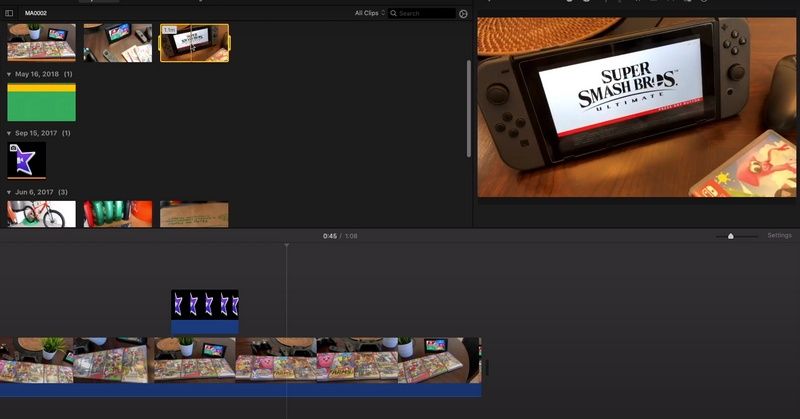The image size is (800, 419).
Task: Adjust the timeline zoom slider
Action: [731, 236]
